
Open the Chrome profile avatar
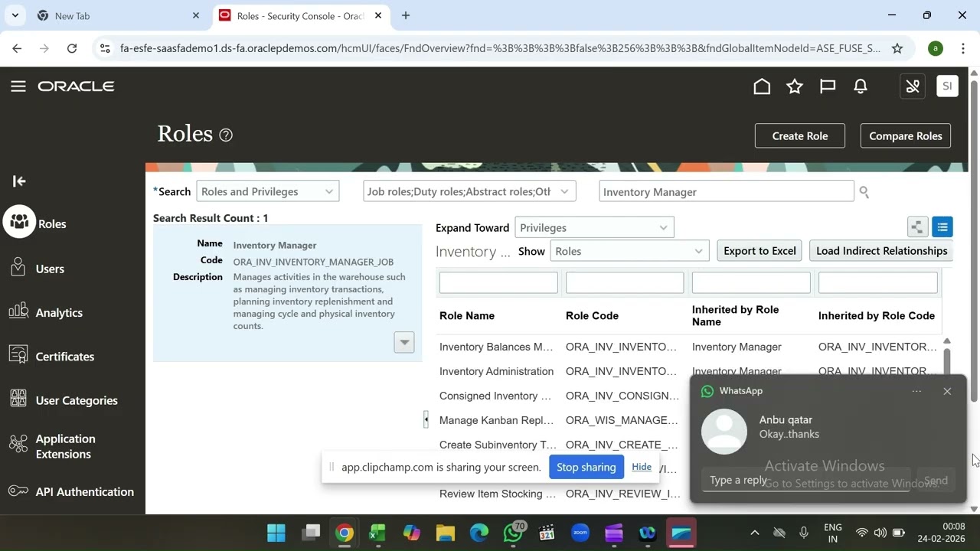[x=936, y=48]
